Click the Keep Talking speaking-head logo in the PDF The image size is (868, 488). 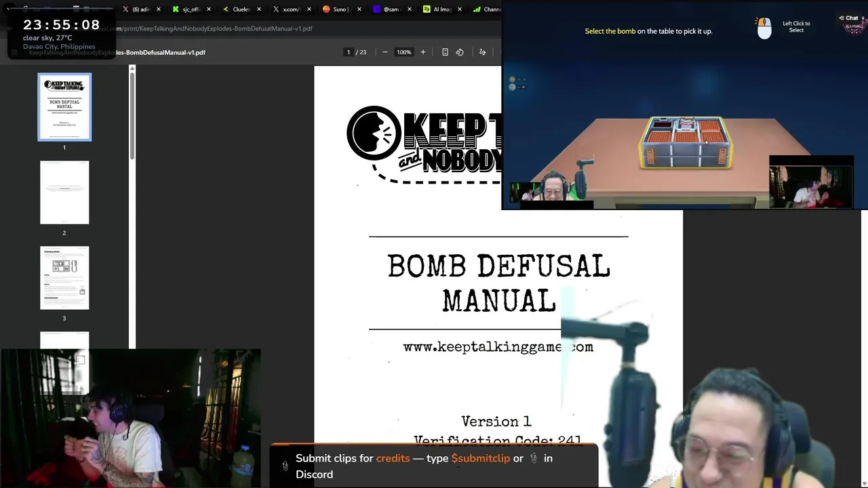[x=374, y=133]
